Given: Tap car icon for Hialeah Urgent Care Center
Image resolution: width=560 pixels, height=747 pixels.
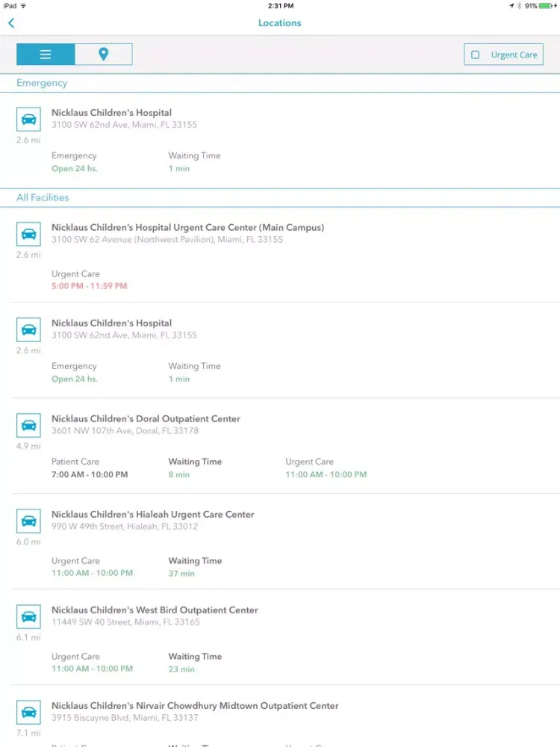Looking at the screenshot, I should coord(28,521).
